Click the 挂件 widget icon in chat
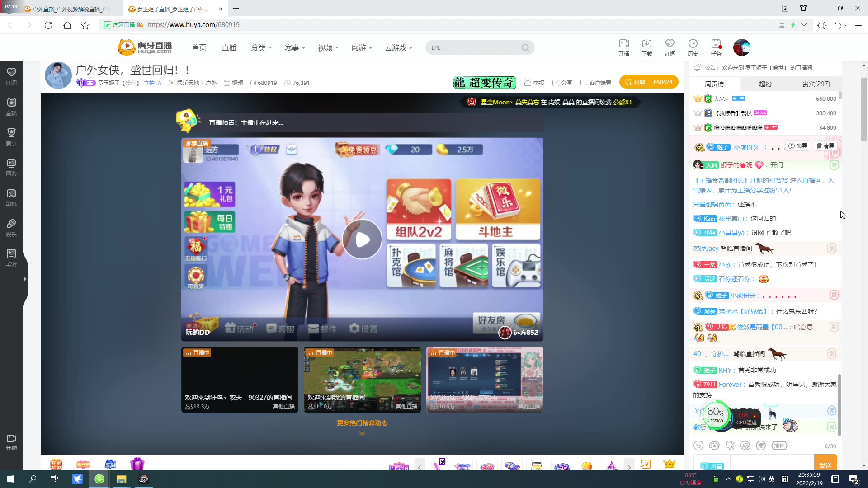The image size is (868, 488). point(779,446)
